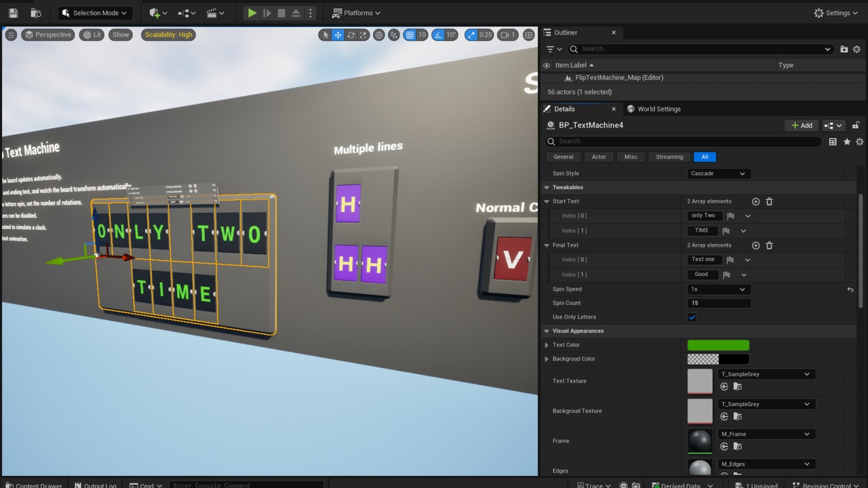The height and width of the screenshot is (488, 868).
Task: Select the General filter tab
Action: (x=564, y=157)
